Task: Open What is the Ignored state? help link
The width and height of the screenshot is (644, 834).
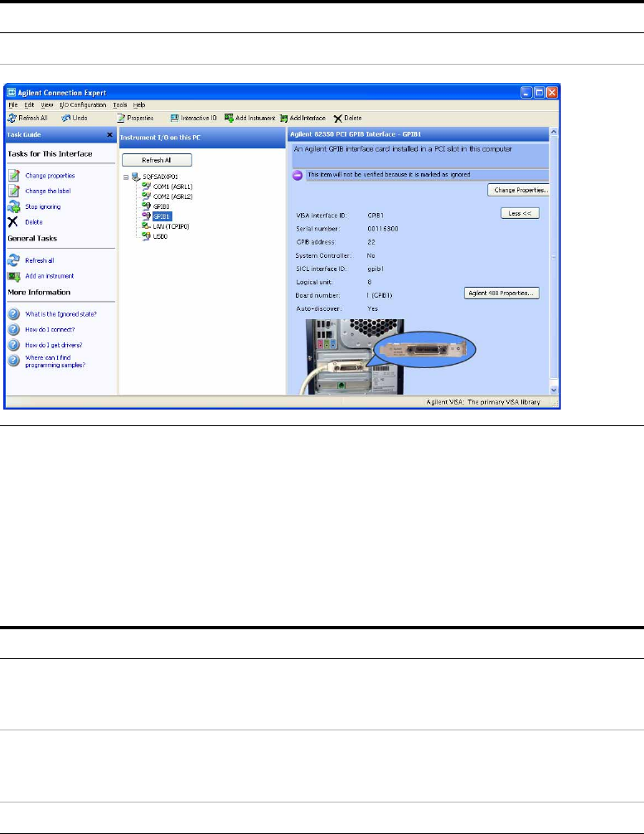Action: pyautogui.click(x=61, y=314)
